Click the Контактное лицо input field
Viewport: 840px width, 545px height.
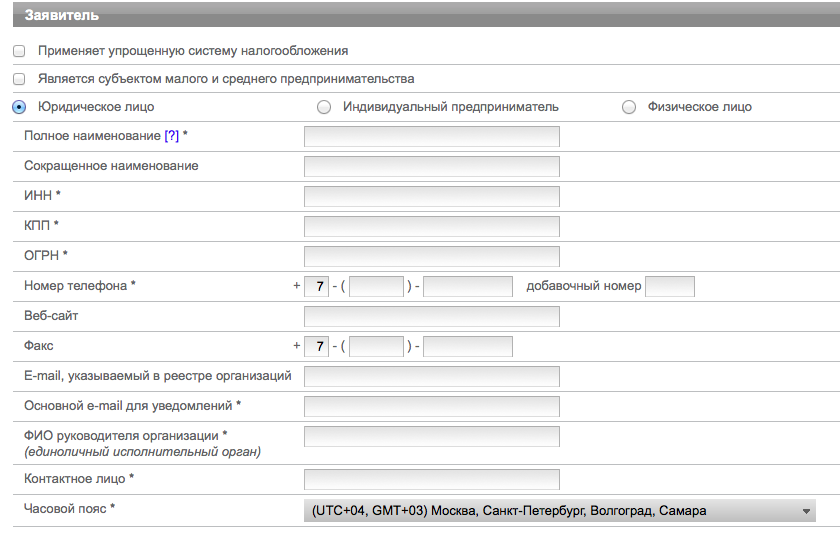(x=432, y=480)
